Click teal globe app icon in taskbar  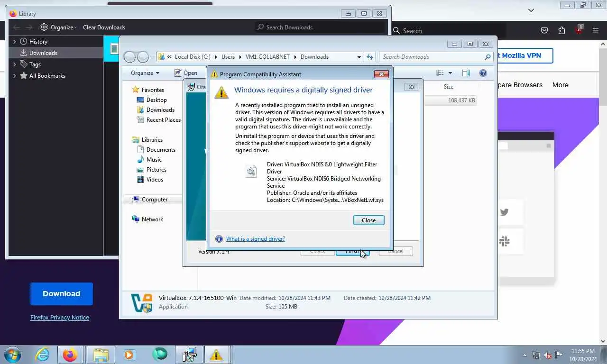click(x=160, y=355)
